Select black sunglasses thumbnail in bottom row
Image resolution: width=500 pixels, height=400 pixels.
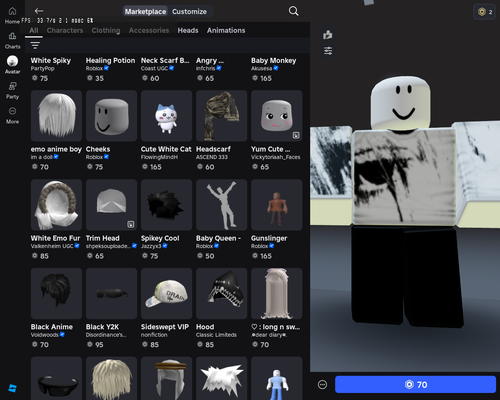56,378
